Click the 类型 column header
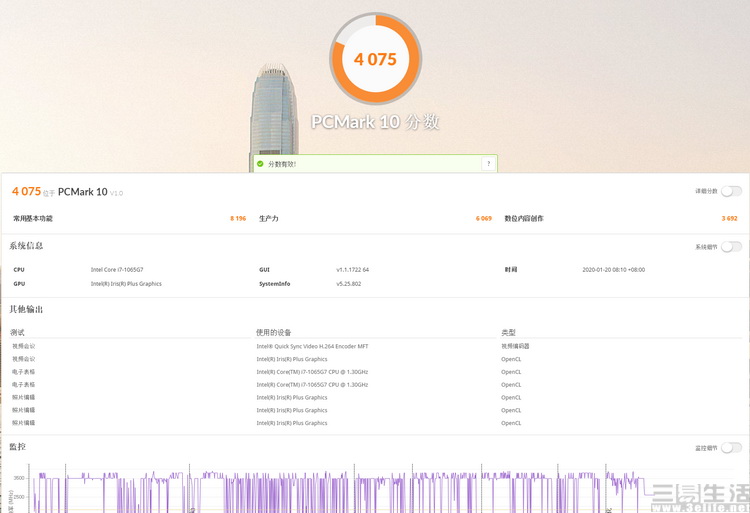The image size is (750, 513). [508, 333]
